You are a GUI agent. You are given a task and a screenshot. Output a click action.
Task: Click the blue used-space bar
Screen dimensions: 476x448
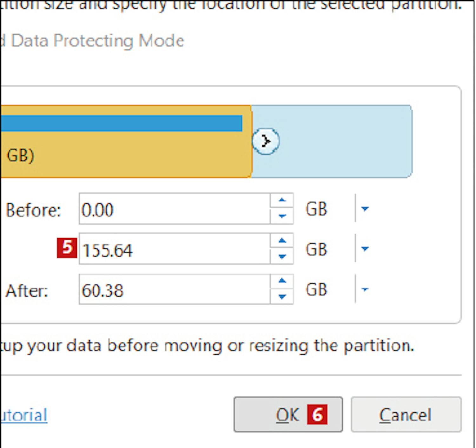point(121,123)
